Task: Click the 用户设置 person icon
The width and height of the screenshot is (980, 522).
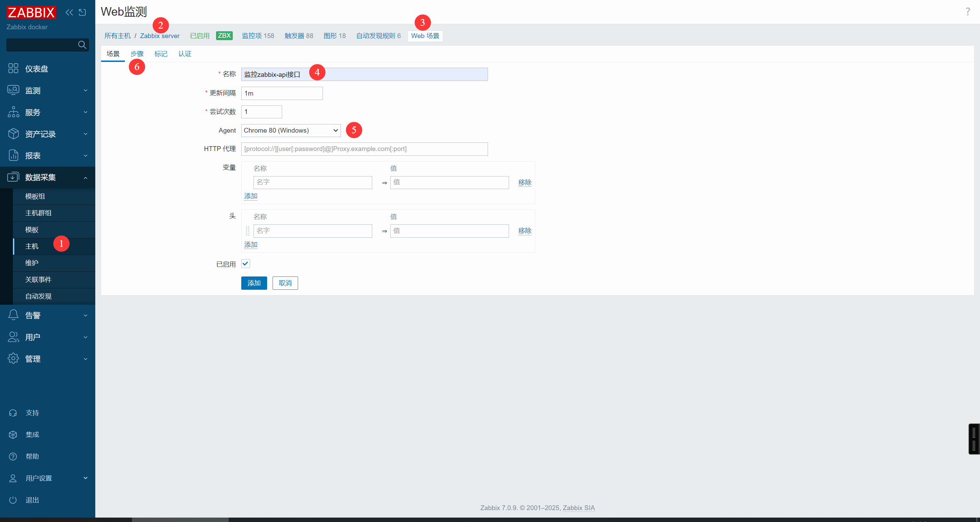Action: (x=13, y=478)
